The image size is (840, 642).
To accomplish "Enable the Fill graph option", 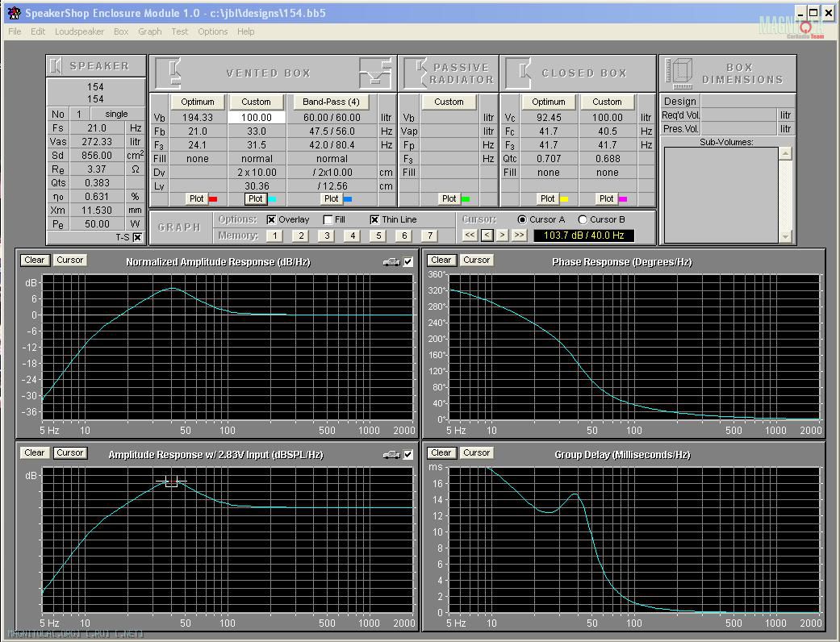I will click(328, 219).
